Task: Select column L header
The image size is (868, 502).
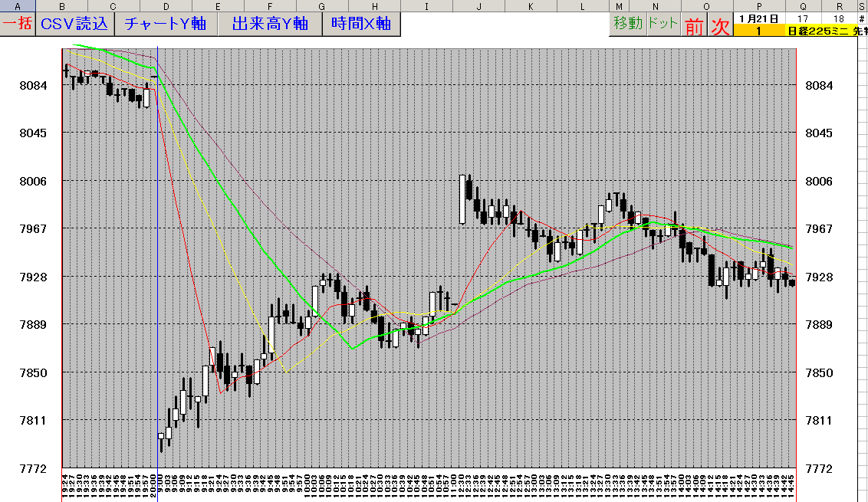Action: (x=583, y=6)
